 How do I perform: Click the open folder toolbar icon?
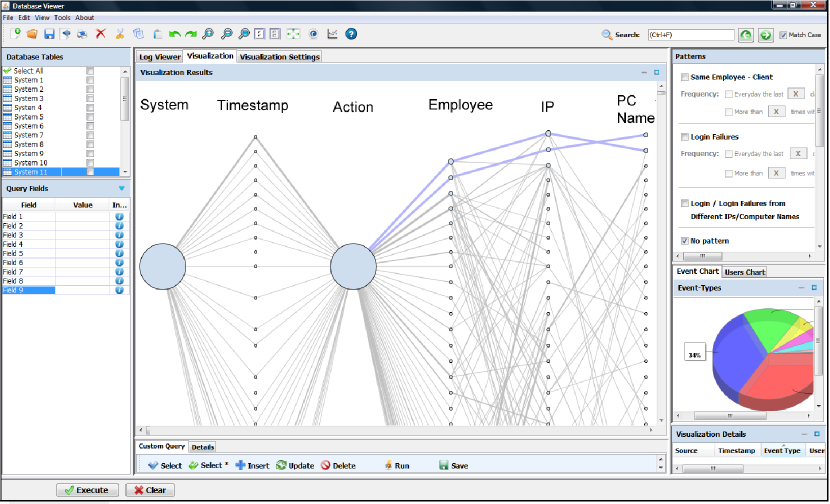[32, 34]
